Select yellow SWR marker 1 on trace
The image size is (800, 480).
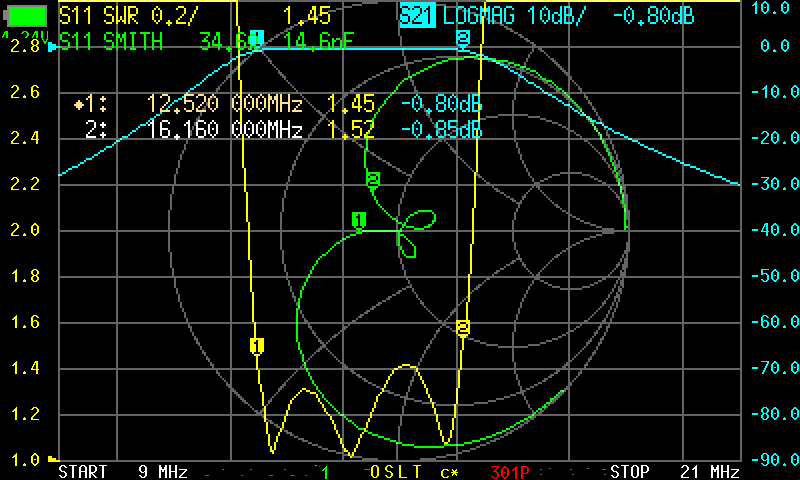pyautogui.click(x=257, y=346)
